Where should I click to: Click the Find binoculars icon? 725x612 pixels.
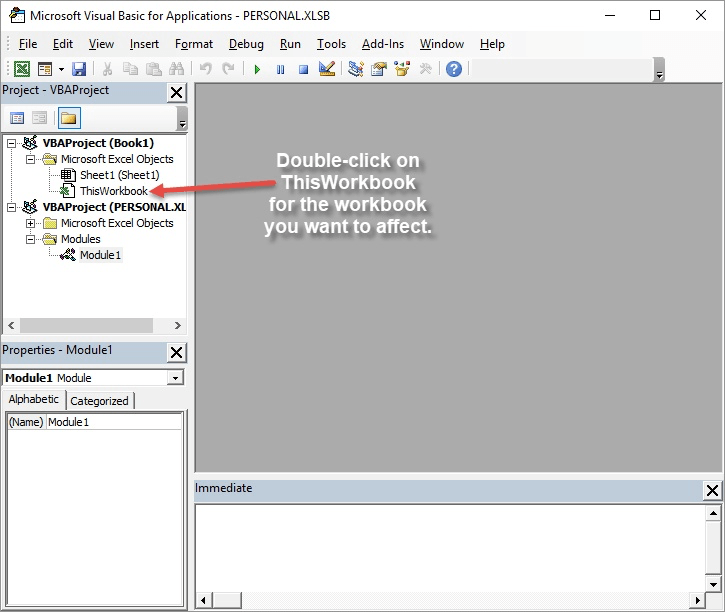coord(176,69)
